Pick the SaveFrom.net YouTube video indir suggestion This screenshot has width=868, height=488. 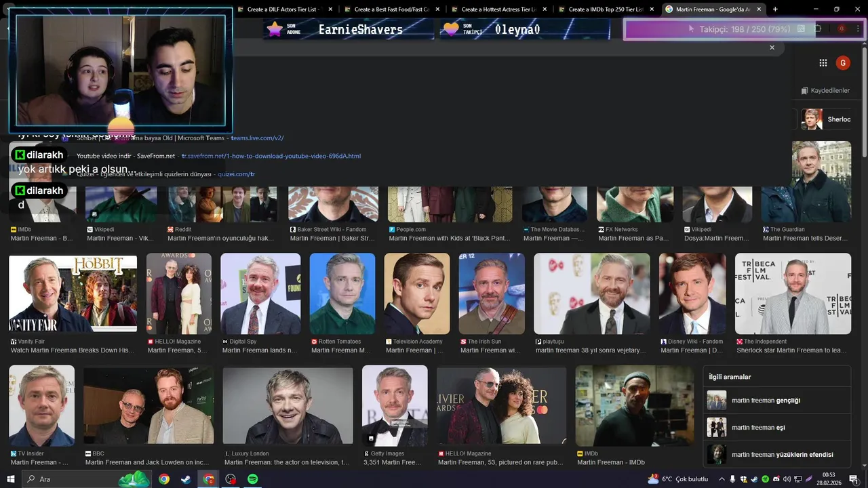218,156
